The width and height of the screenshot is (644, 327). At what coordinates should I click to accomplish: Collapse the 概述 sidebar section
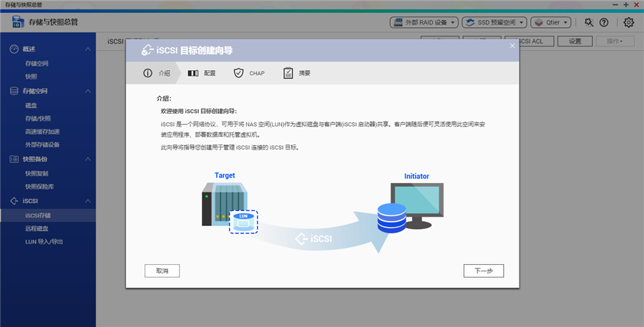tap(87, 49)
